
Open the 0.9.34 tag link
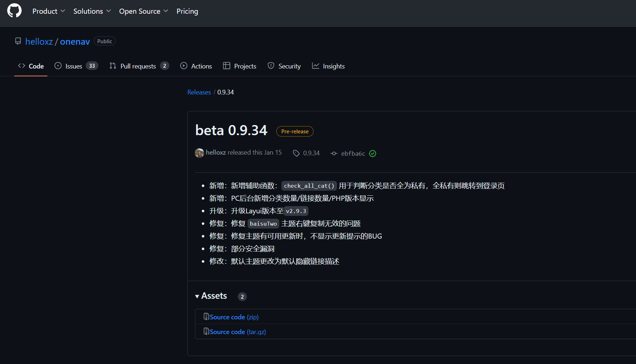311,153
